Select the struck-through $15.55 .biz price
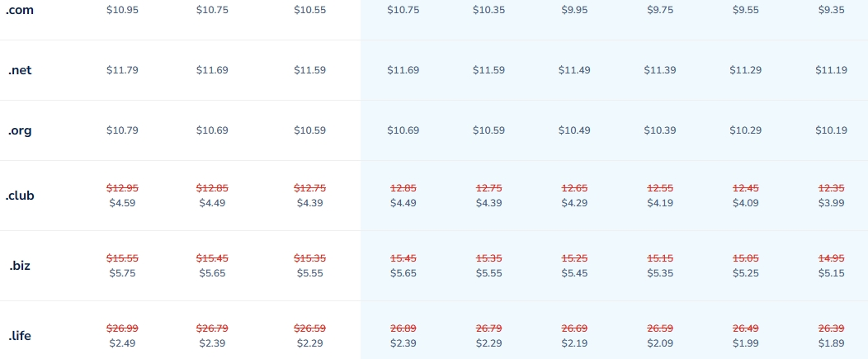Image resolution: width=868 pixels, height=359 pixels. tap(122, 259)
